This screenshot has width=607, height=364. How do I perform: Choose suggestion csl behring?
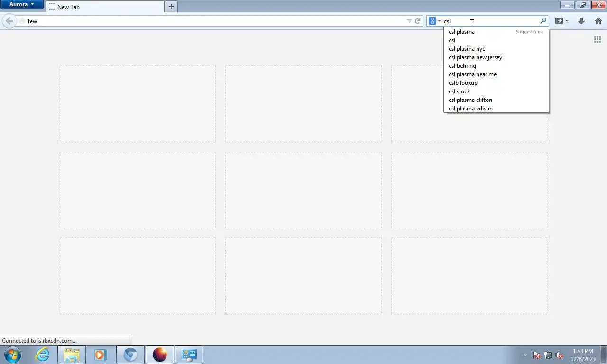click(x=496, y=66)
